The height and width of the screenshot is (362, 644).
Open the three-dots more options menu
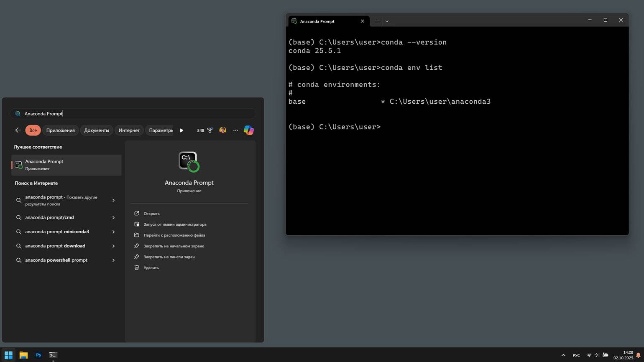(x=235, y=130)
